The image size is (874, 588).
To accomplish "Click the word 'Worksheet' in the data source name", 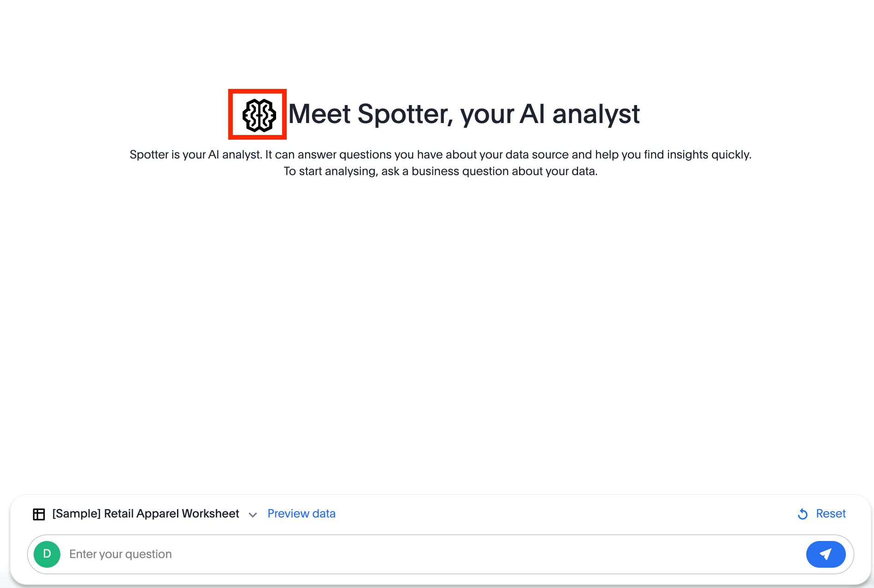I will point(210,514).
